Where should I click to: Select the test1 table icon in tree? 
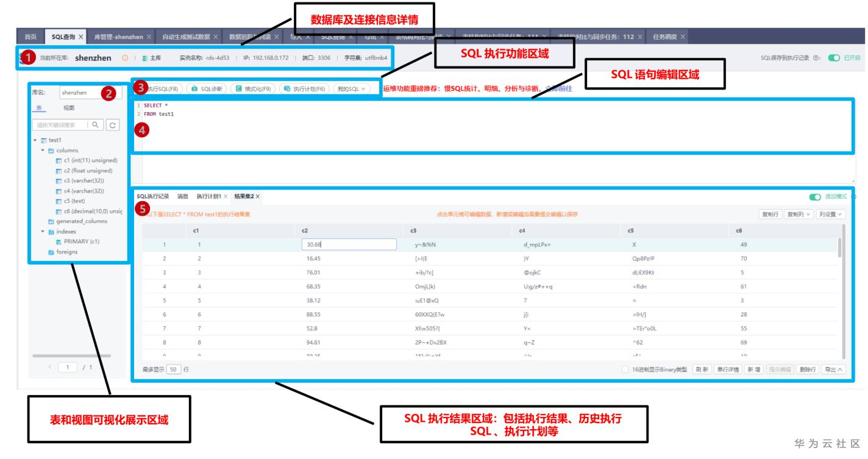tap(44, 140)
